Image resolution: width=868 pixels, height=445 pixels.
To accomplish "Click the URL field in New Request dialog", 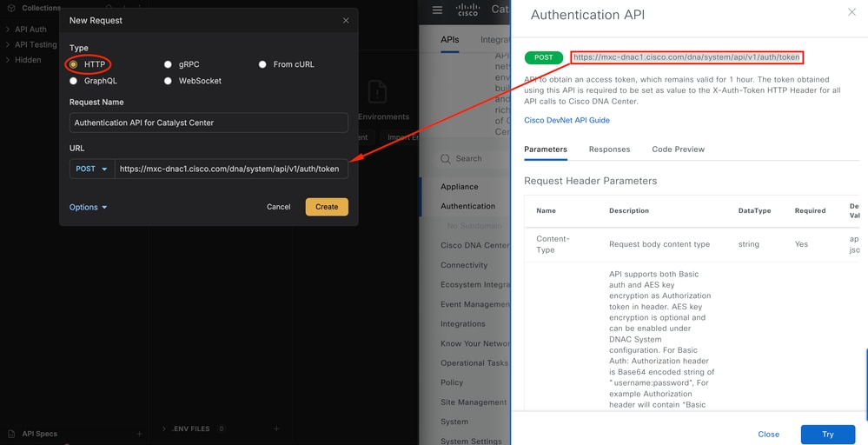I will [x=231, y=169].
